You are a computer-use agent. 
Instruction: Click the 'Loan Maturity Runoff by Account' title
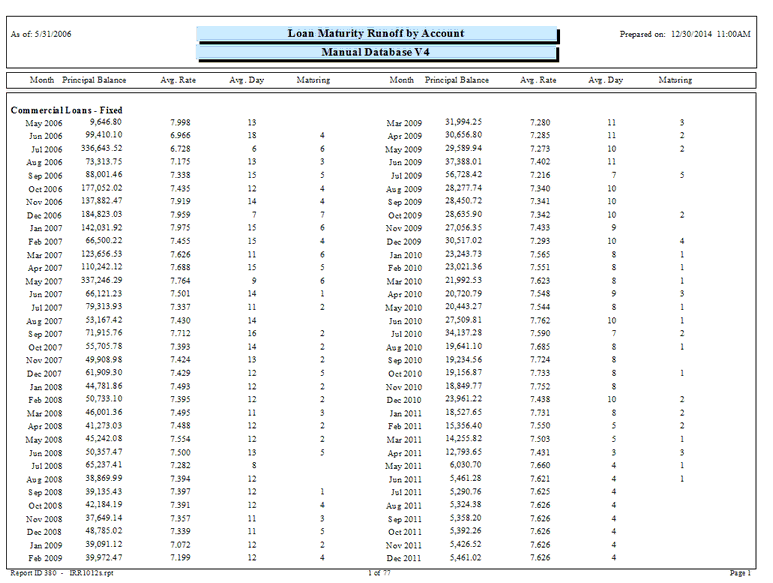pyautogui.click(x=376, y=34)
